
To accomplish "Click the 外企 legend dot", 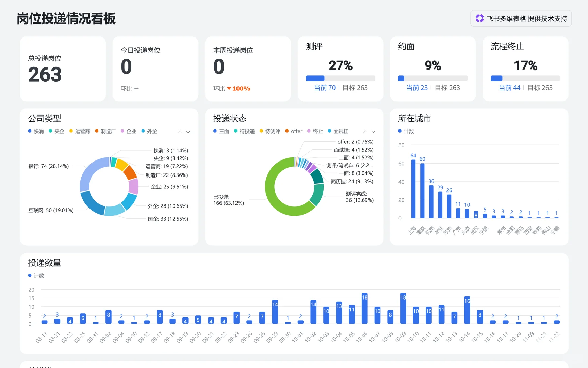I will (x=143, y=131).
